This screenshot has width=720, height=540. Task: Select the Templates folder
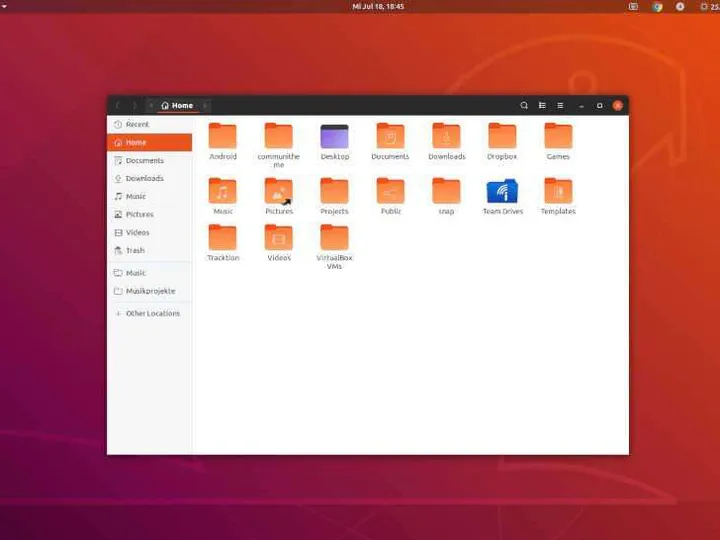pyautogui.click(x=558, y=191)
